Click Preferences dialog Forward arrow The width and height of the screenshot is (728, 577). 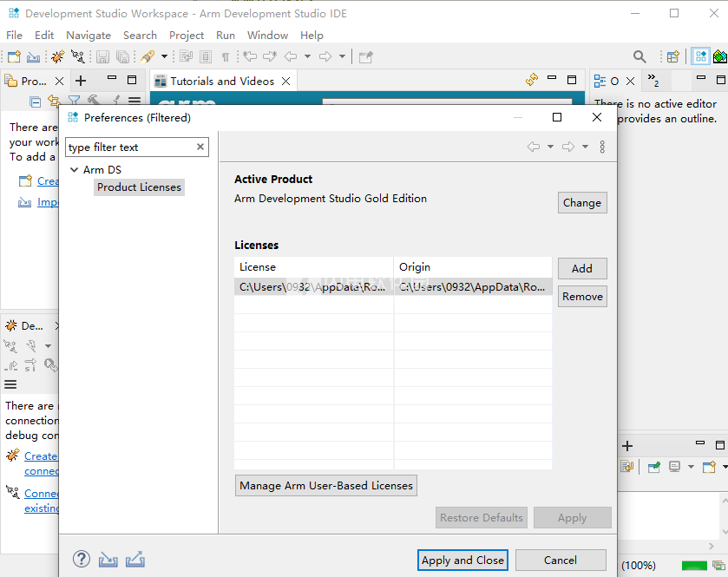(568, 147)
